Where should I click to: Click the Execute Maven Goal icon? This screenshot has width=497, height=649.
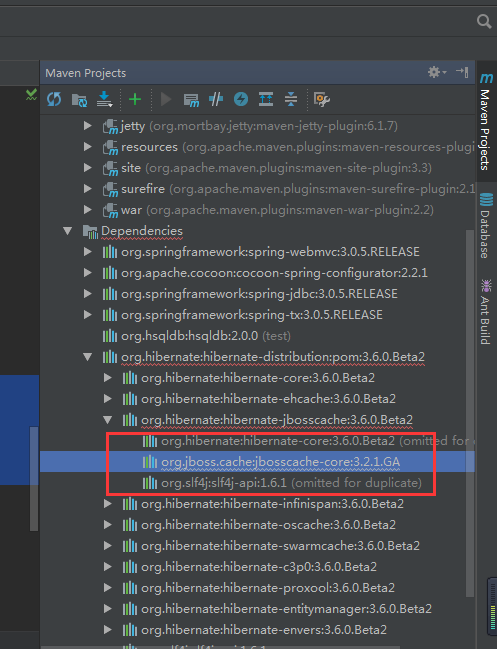[x=191, y=100]
